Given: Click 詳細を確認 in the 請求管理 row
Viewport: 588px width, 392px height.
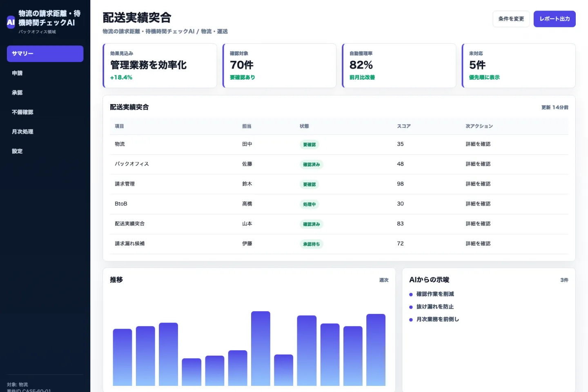Looking at the screenshot, I should pyautogui.click(x=478, y=184).
